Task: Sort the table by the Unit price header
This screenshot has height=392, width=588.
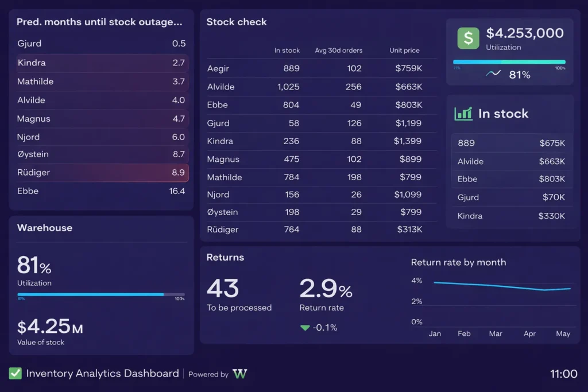Action: pos(404,51)
